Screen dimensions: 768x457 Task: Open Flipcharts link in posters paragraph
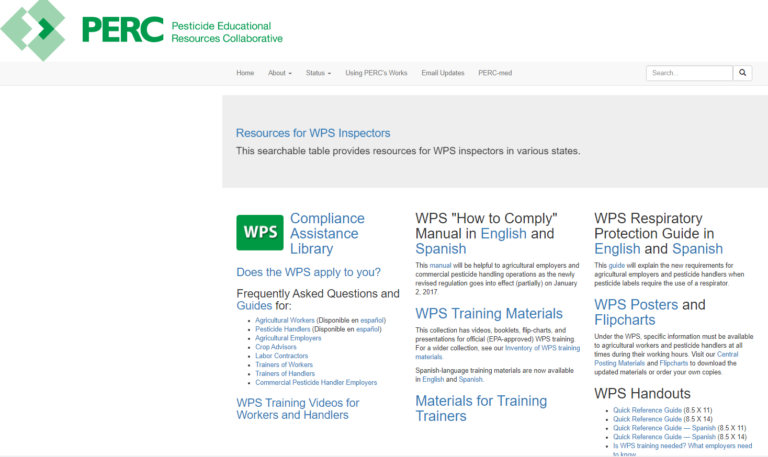[x=673, y=363]
